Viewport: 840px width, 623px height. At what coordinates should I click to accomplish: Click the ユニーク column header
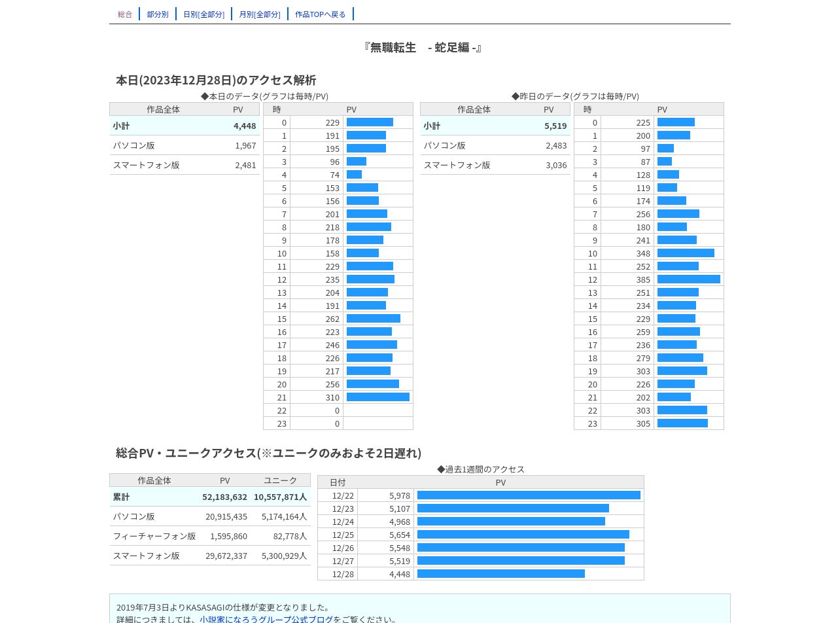[x=280, y=480]
